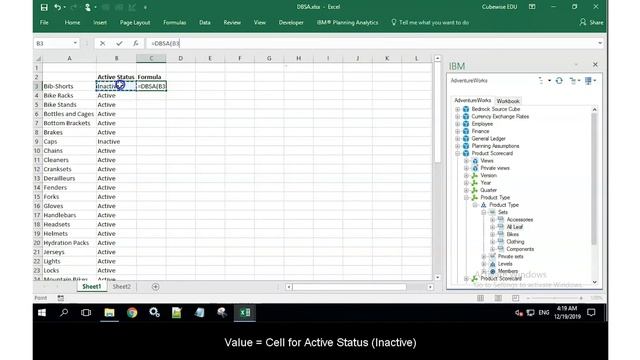The width and height of the screenshot is (640, 360).
Task: Open Windows search from the taskbar
Action: pos(64,313)
